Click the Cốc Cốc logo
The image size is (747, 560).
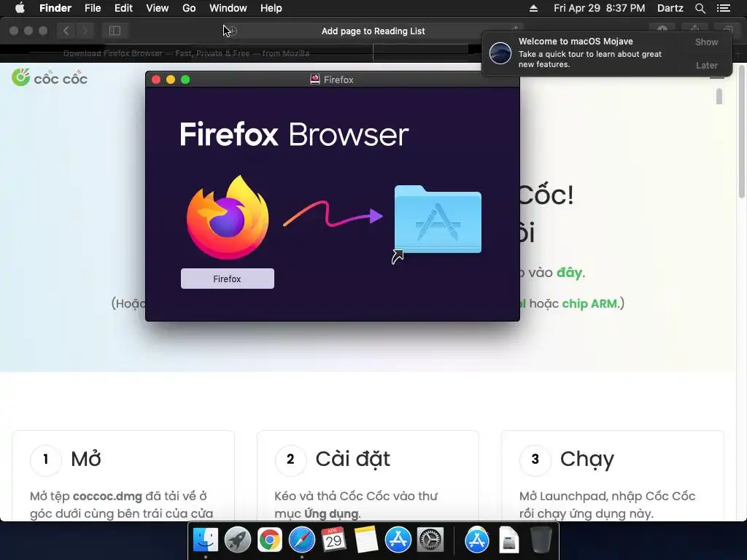(50, 77)
